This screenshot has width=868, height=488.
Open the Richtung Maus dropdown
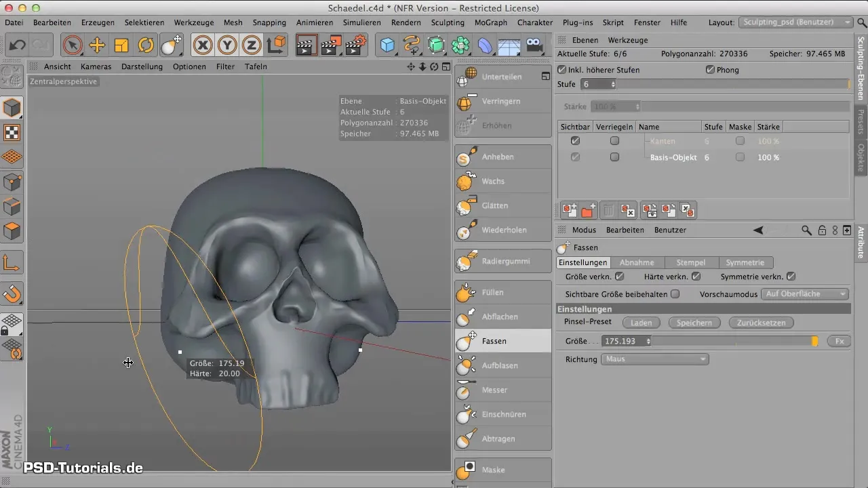[x=655, y=359]
